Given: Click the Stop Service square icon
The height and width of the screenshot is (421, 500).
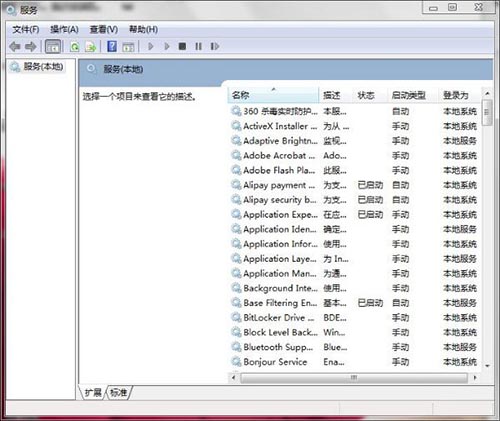Looking at the screenshot, I should 182,46.
